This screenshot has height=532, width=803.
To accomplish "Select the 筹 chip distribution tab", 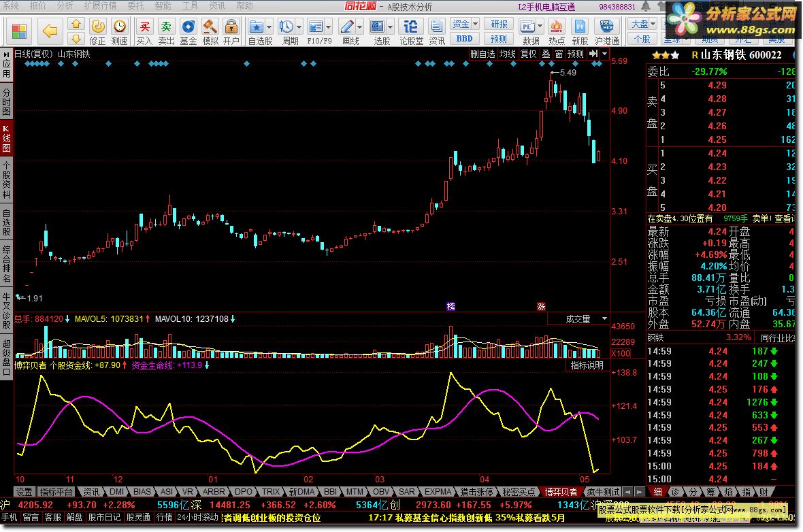I will coord(710,492).
